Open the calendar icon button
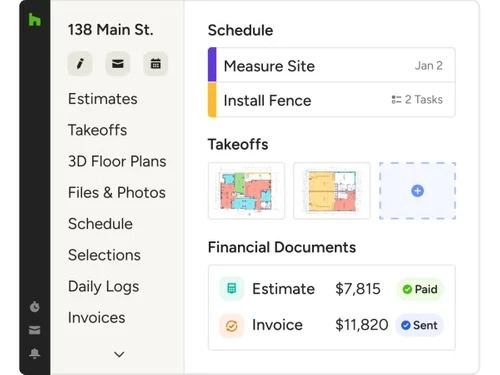The height and width of the screenshot is (375, 500). click(156, 63)
